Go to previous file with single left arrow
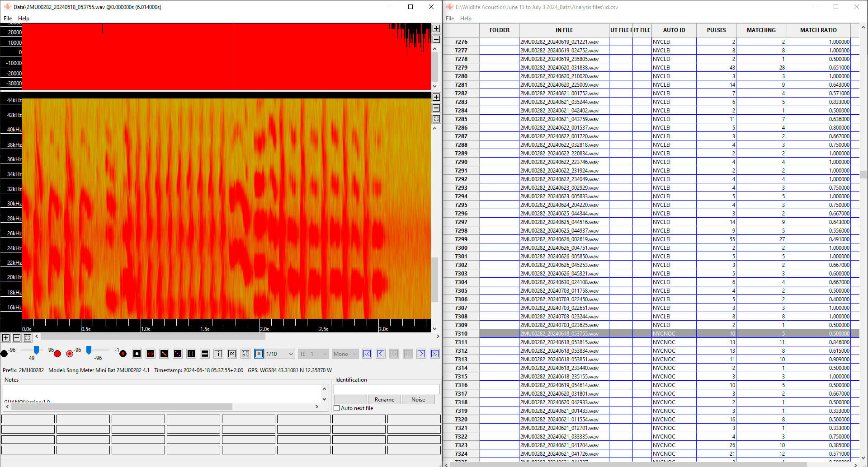Image resolution: width=868 pixels, height=467 pixels. pos(381,354)
